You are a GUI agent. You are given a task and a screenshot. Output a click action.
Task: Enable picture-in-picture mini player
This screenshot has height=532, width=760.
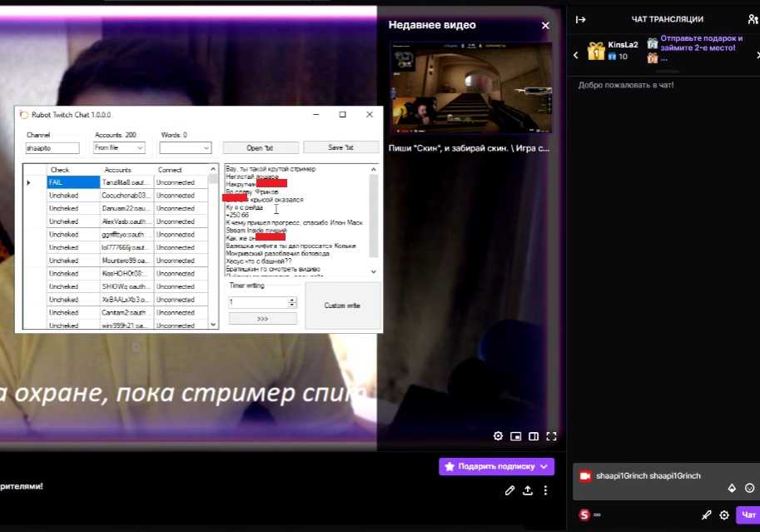pyautogui.click(x=516, y=436)
